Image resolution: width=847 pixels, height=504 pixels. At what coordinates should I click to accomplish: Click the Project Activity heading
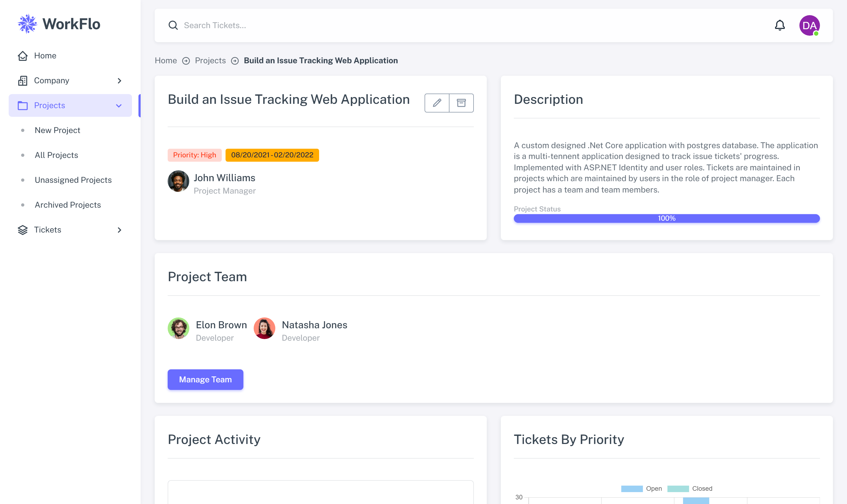tap(214, 439)
